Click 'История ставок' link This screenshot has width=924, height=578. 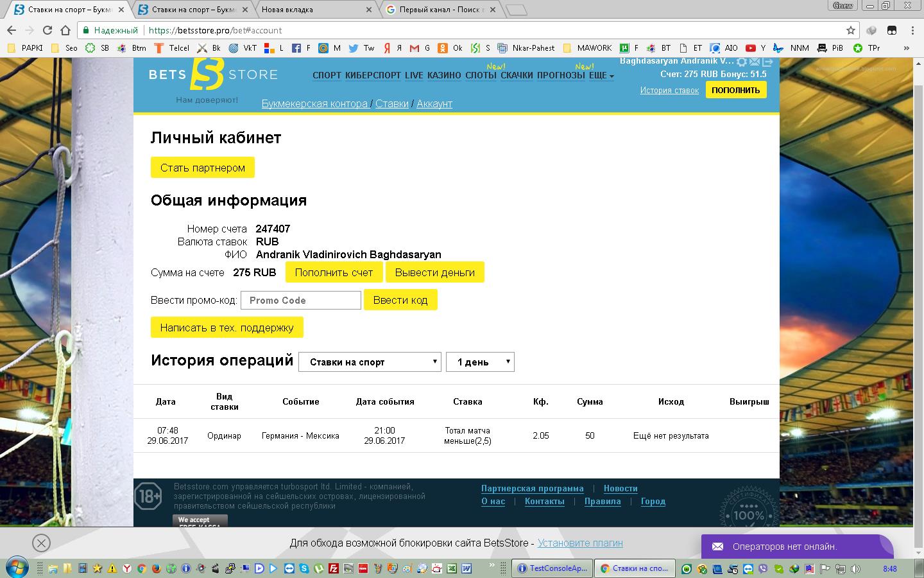[x=669, y=91]
